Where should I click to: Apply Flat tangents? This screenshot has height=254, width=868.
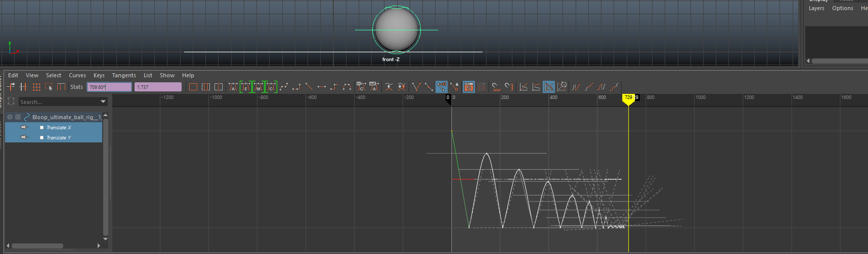(321, 87)
